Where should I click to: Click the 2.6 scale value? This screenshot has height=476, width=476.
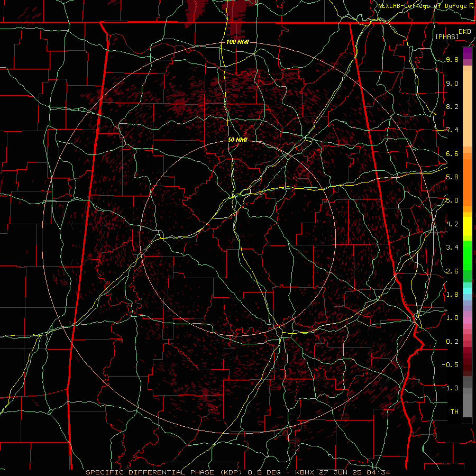click(452, 271)
